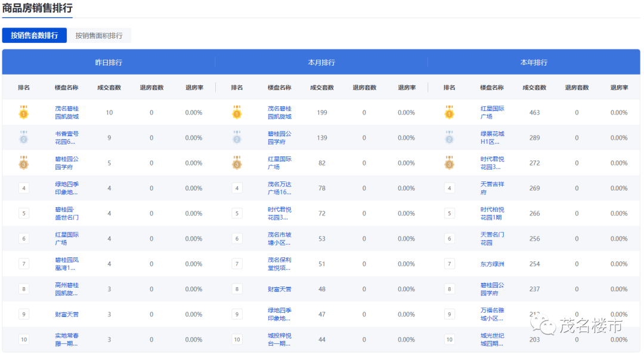The image size is (644, 354).
Task: Click rank 10 badge in 本月排行
Action: pos(237,340)
